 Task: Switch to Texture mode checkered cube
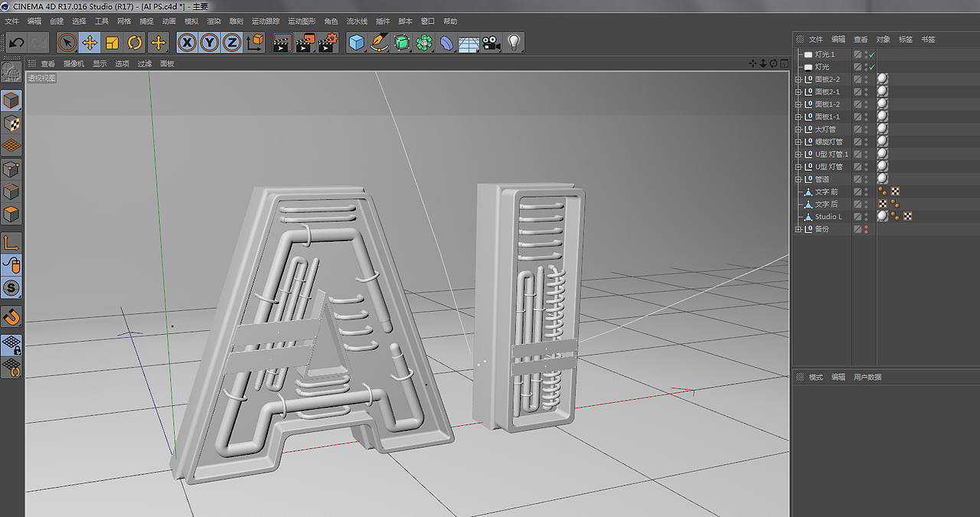click(x=11, y=123)
